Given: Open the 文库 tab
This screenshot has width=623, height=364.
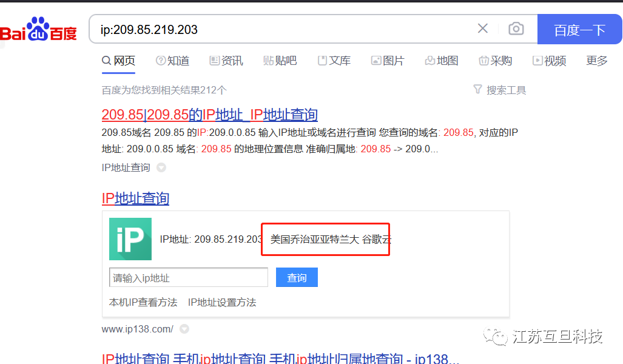Looking at the screenshot, I should click(x=334, y=61).
